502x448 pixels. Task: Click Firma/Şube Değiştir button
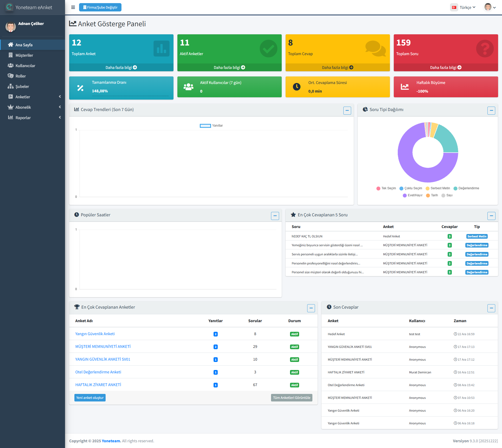point(100,7)
